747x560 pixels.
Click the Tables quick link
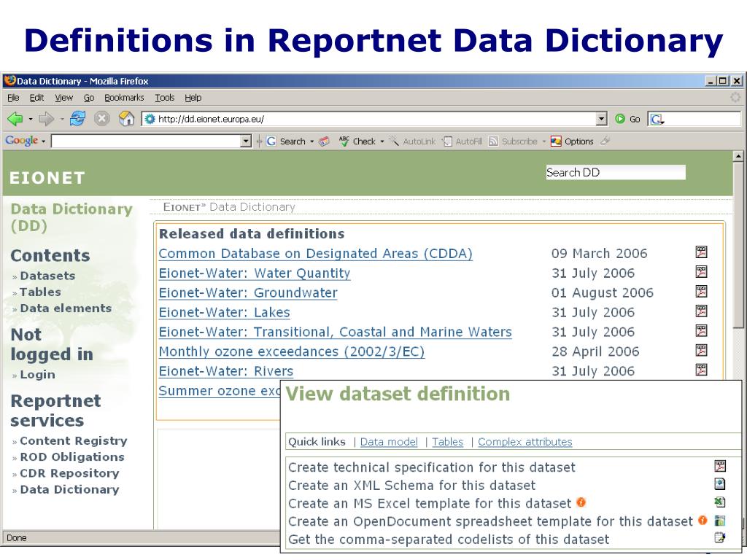pos(447,442)
